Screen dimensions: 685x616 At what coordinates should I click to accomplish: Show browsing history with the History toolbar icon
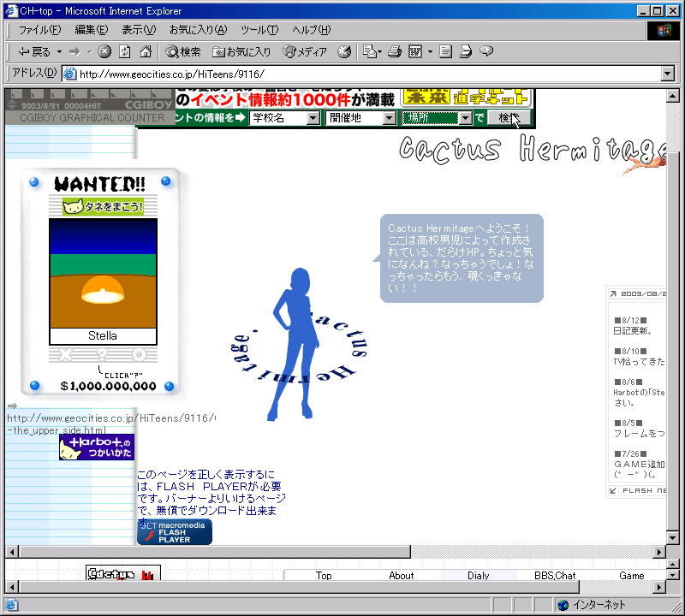(344, 51)
